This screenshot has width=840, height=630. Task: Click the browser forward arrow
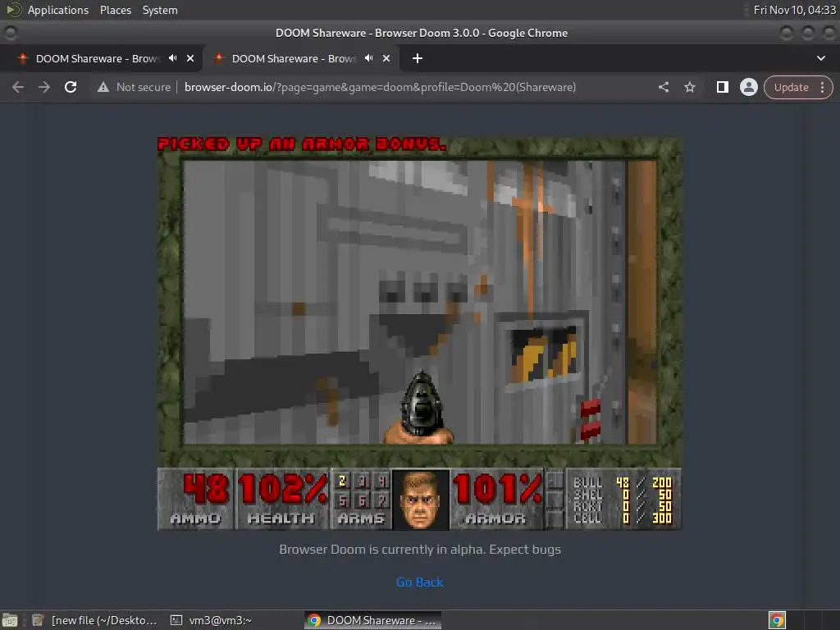44,87
